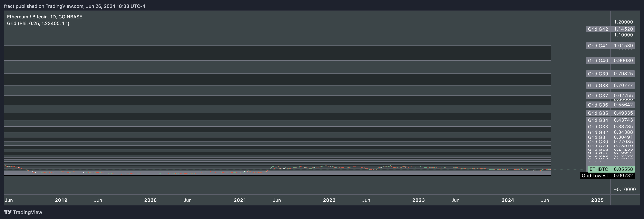Select the Grid:G35 label
Image resolution: width=644 pixels, height=219 pixels.
tap(598, 113)
